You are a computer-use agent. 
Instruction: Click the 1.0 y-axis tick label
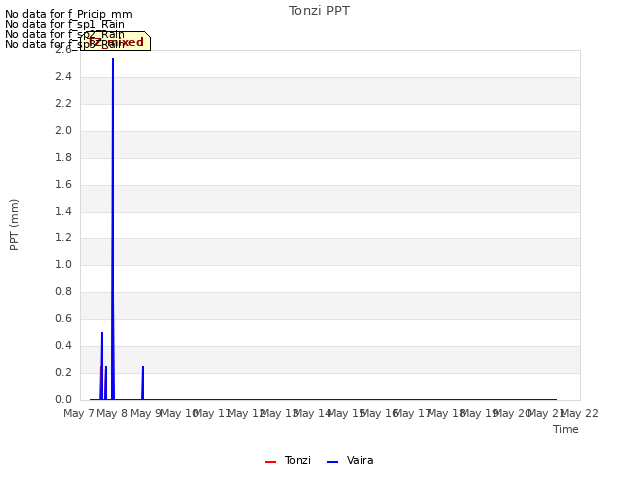click(x=63, y=264)
